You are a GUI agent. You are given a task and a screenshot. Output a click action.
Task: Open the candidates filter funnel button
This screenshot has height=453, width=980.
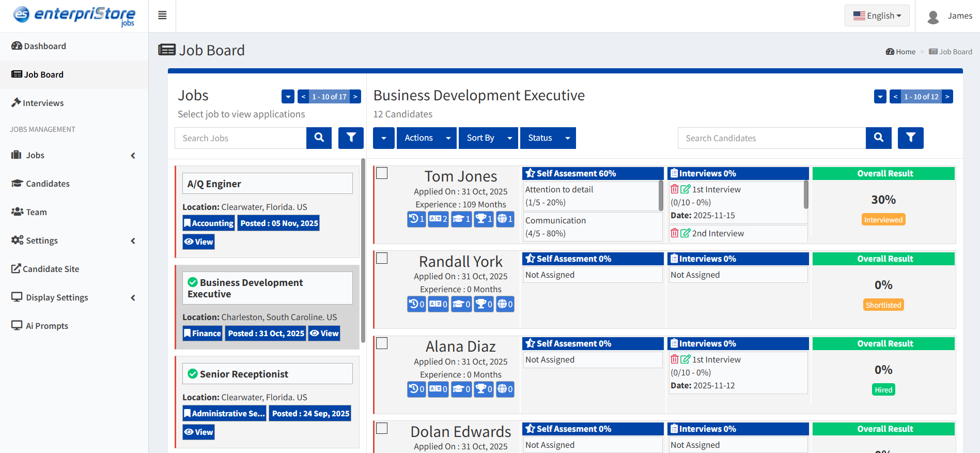click(911, 138)
